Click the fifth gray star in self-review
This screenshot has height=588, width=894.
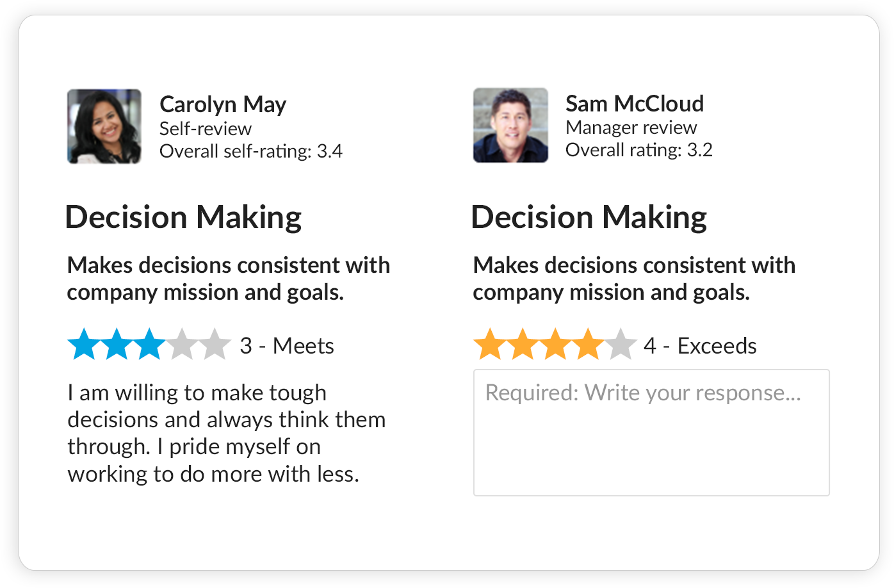point(215,345)
